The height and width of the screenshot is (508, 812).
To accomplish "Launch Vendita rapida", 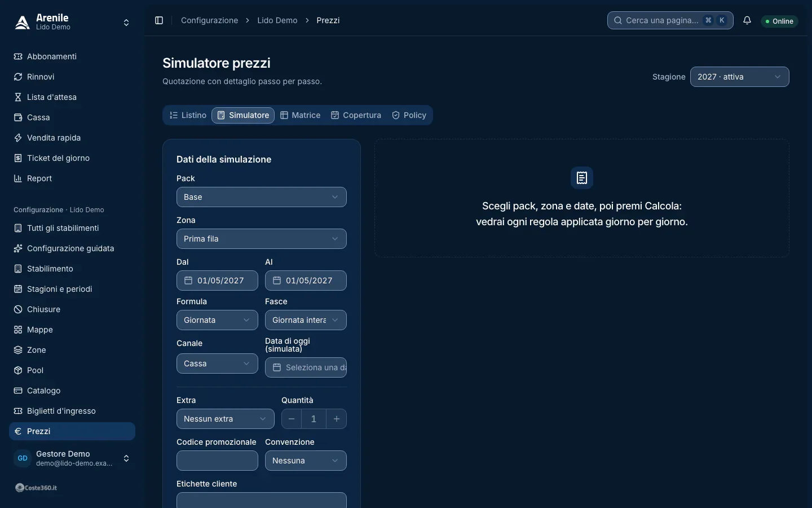I will point(72,138).
